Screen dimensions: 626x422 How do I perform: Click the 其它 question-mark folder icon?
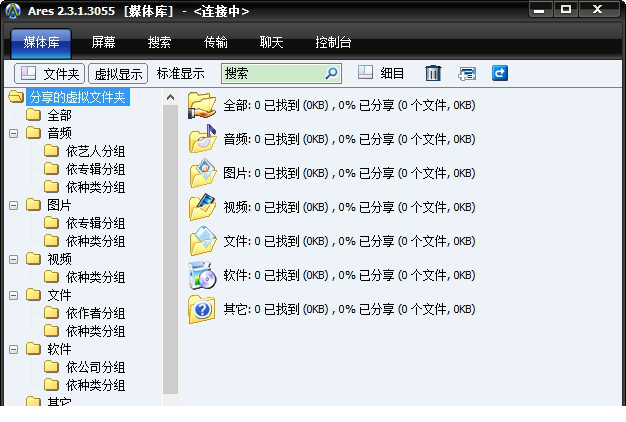pyautogui.click(x=202, y=309)
